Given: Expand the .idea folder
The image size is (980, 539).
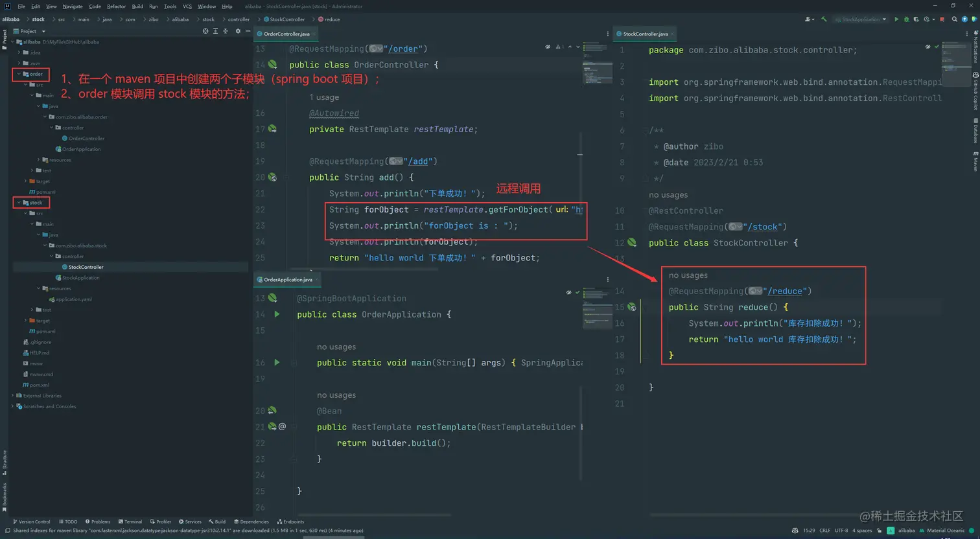Looking at the screenshot, I should [x=19, y=52].
